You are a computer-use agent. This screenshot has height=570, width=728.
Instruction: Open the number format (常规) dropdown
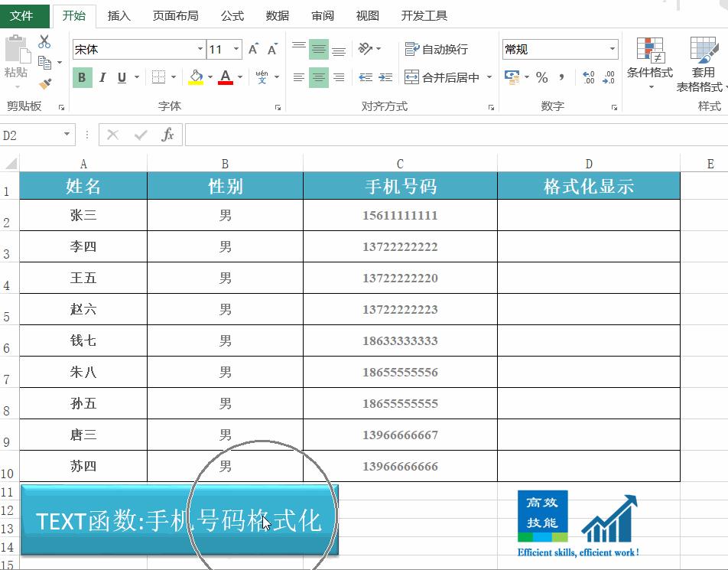[x=612, y=48]
